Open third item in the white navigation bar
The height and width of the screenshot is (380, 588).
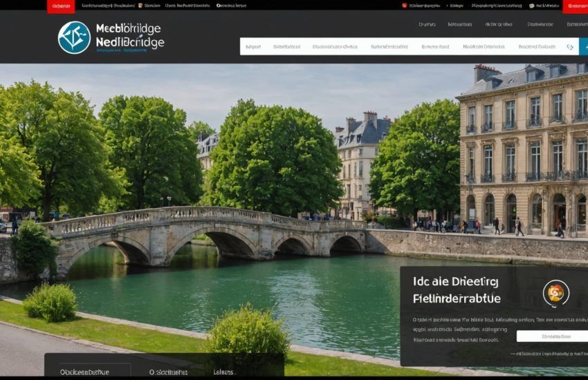click(x=335, y=47)
